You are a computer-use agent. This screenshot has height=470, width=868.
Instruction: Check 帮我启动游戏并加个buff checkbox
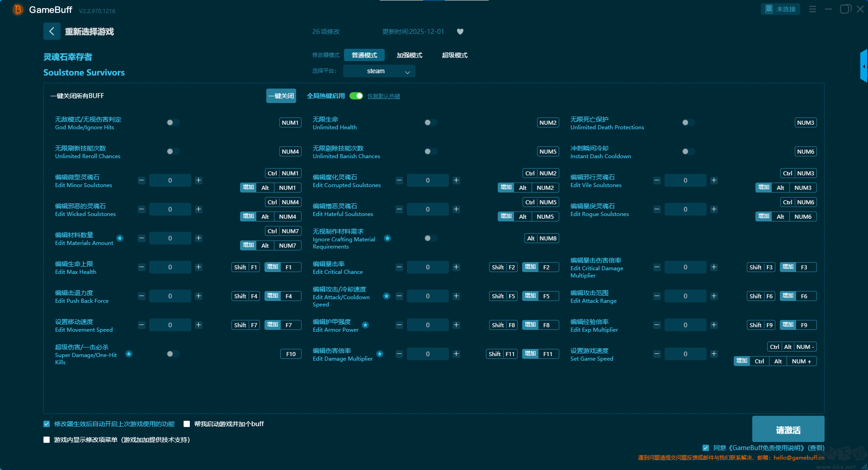point(187,424)
